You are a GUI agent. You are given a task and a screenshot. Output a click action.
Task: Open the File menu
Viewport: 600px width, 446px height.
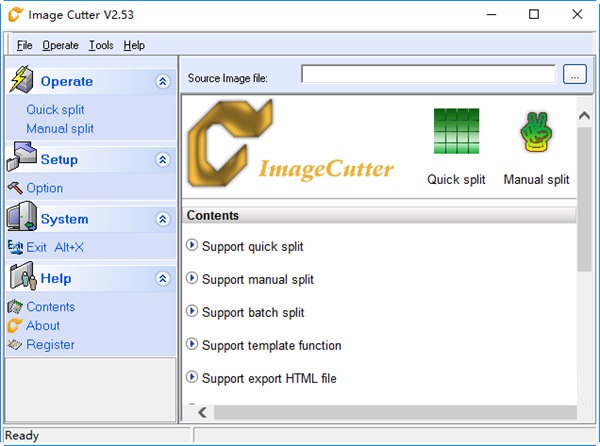coord(24,45)
